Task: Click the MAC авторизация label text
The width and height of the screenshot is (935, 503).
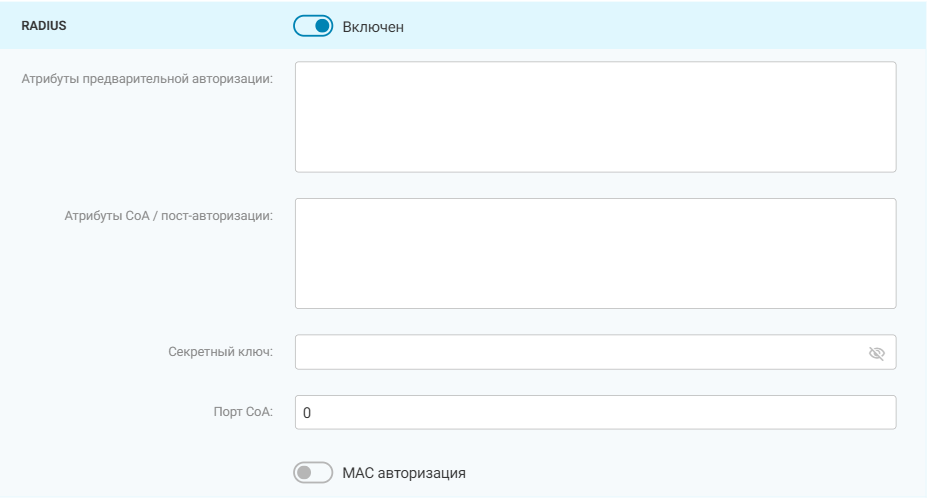Action: (x=404, y=472)
